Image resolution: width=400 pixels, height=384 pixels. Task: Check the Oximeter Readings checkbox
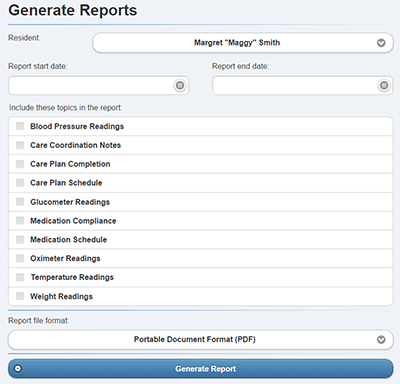pyautogui.click(x=20, y=258)
